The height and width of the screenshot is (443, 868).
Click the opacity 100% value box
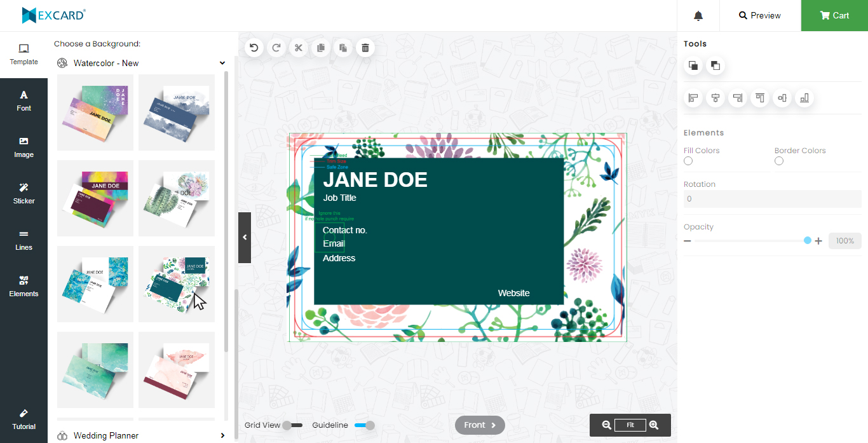pyautogui.click(x=845, y=241)
